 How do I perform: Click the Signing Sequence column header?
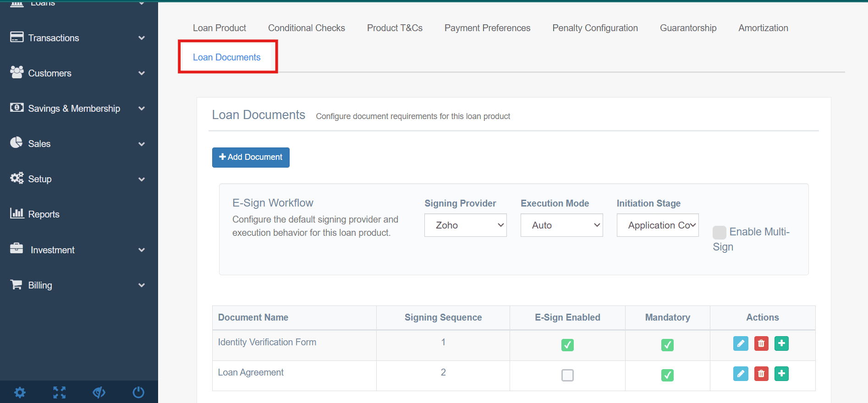click(x=443, y=317)
